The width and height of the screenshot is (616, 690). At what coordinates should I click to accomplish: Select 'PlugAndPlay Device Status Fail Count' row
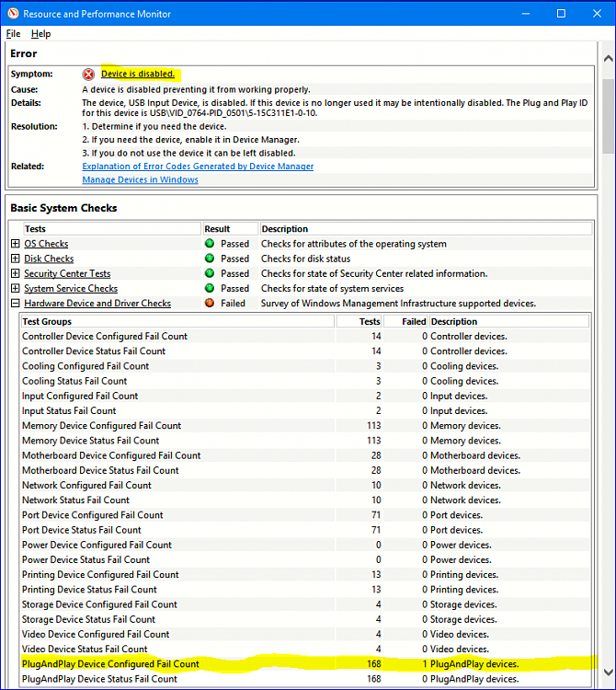[305, 679]
